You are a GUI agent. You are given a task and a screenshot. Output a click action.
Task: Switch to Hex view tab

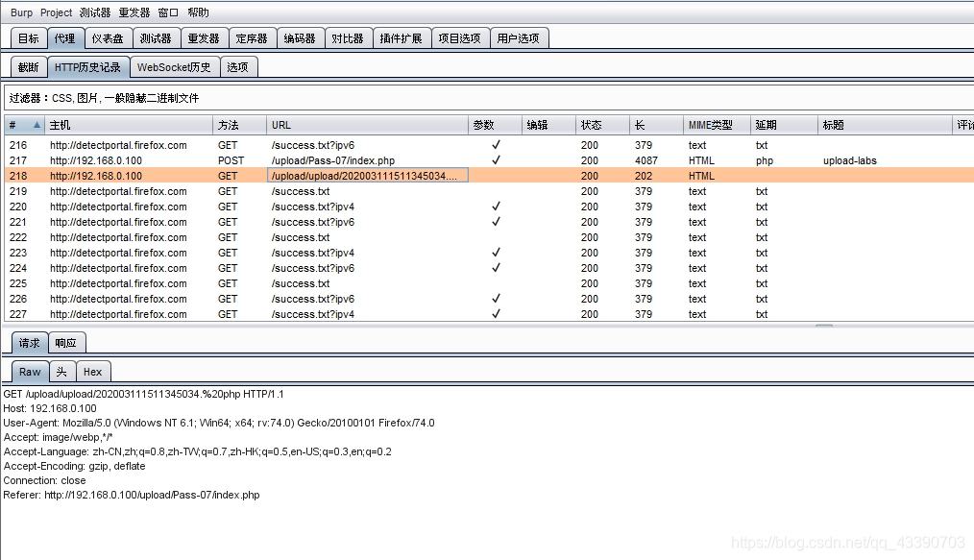(92, 372)
